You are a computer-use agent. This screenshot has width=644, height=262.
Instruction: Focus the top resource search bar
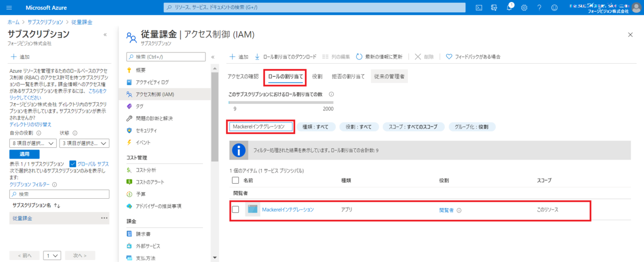(x=314, y=8)
